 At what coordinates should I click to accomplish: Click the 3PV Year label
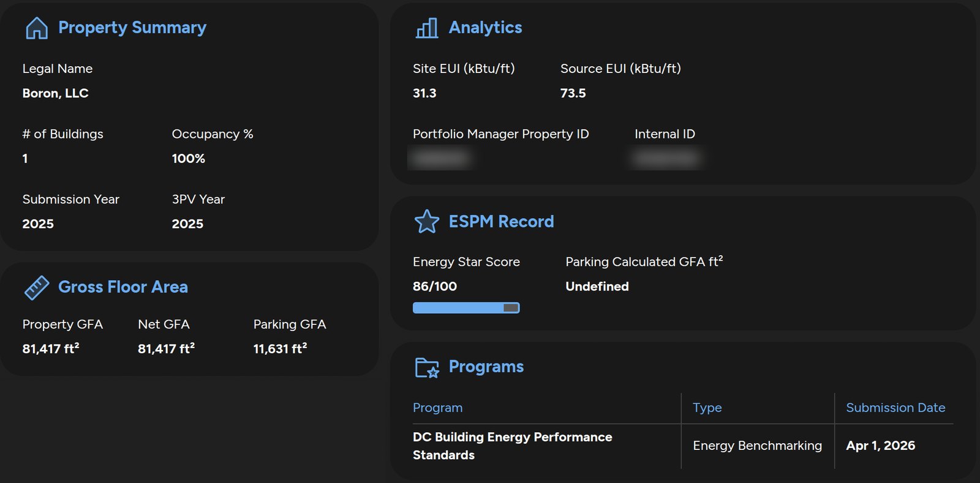198,199
